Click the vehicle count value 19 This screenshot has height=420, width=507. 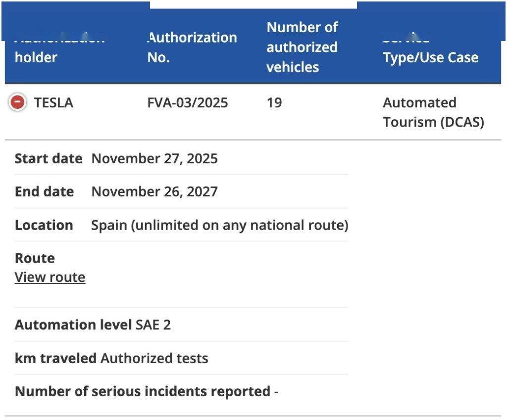[x=274, y=103]
